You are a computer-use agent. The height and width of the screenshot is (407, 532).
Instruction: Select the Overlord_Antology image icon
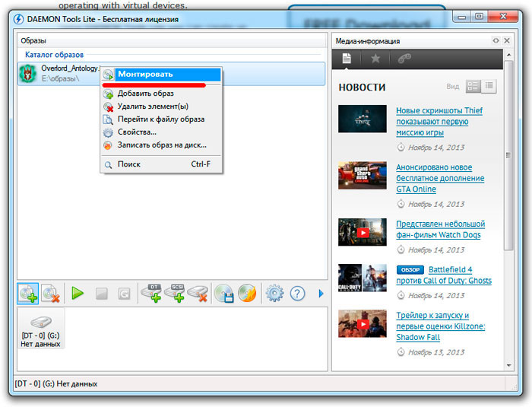coord(28,73)
